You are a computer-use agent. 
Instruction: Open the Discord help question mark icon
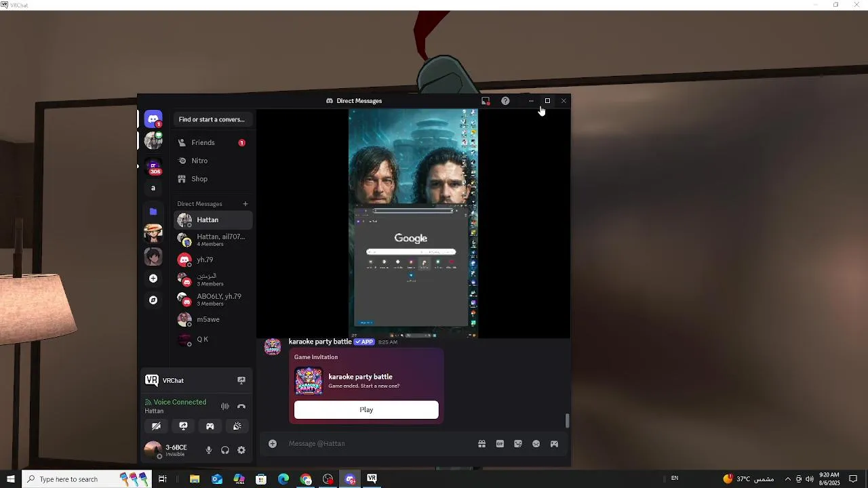click(505, 101)
